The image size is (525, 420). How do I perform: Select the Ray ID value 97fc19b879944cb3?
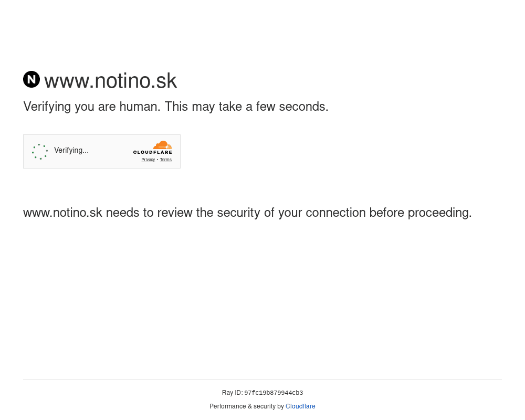pos(274,393)
